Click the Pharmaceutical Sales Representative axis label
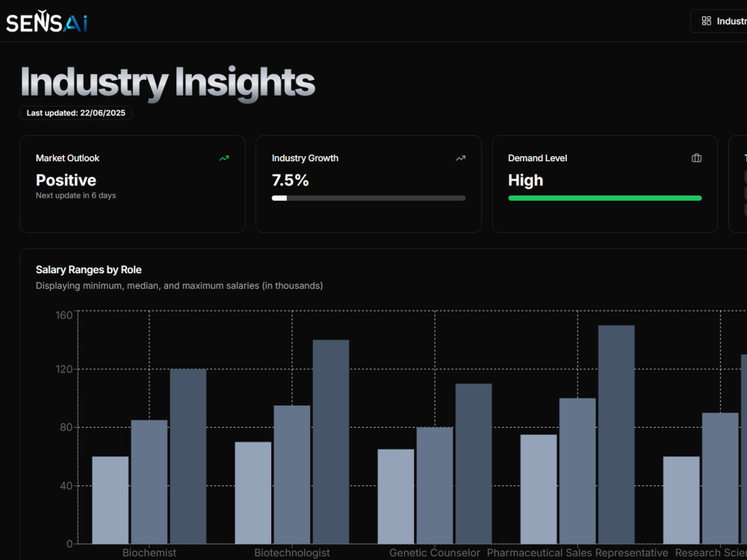Screen dimensions: 747x560 pyautogui.click(x=577, y=553)
